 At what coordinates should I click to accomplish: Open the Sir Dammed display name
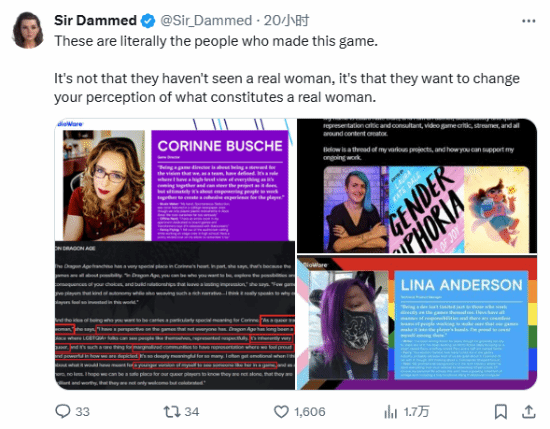coord(95,20)
